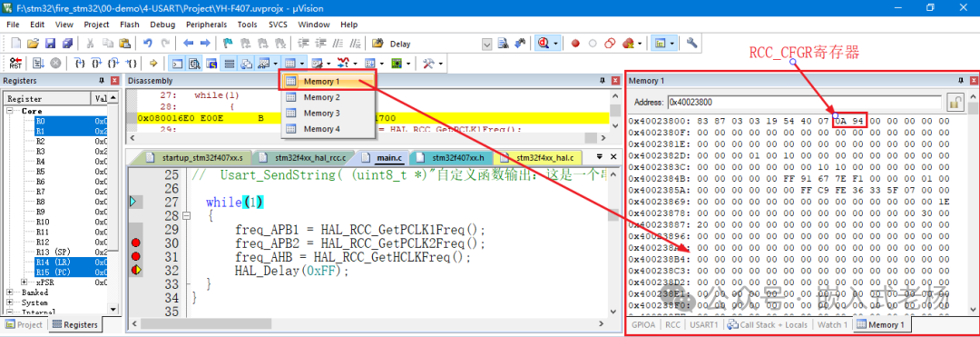Open the Peripherals menu
The width and height of the screenshot is (980, 337).
point(206,25)
